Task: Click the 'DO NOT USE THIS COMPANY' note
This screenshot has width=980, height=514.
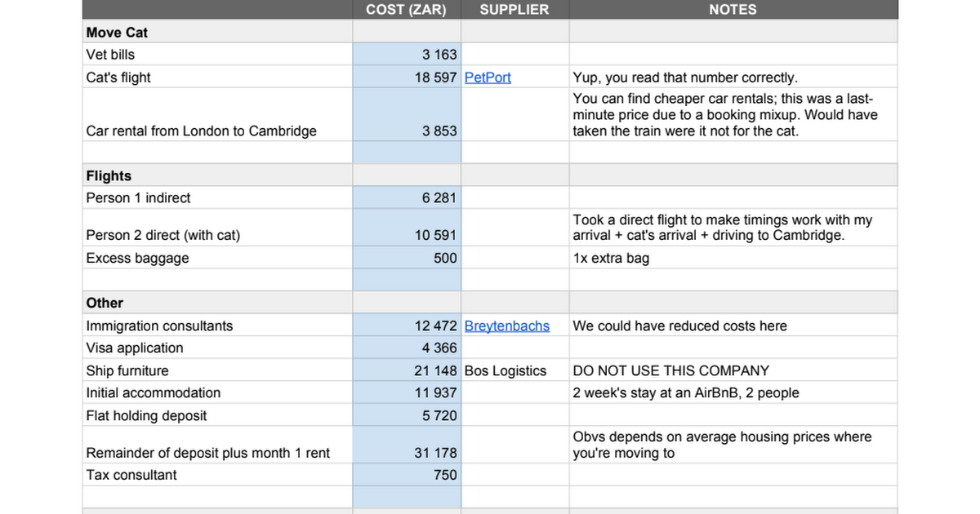Action: click(671, 370)
